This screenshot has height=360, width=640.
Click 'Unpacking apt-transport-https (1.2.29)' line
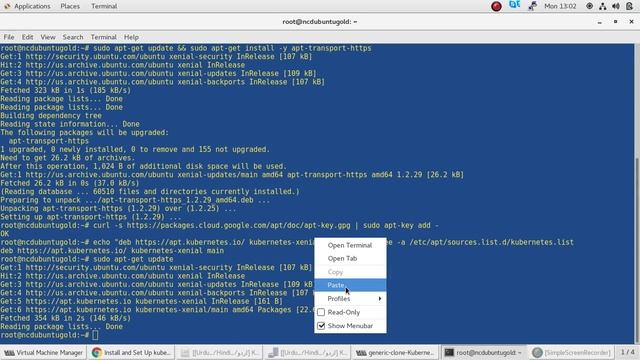[x=118, y=209]
